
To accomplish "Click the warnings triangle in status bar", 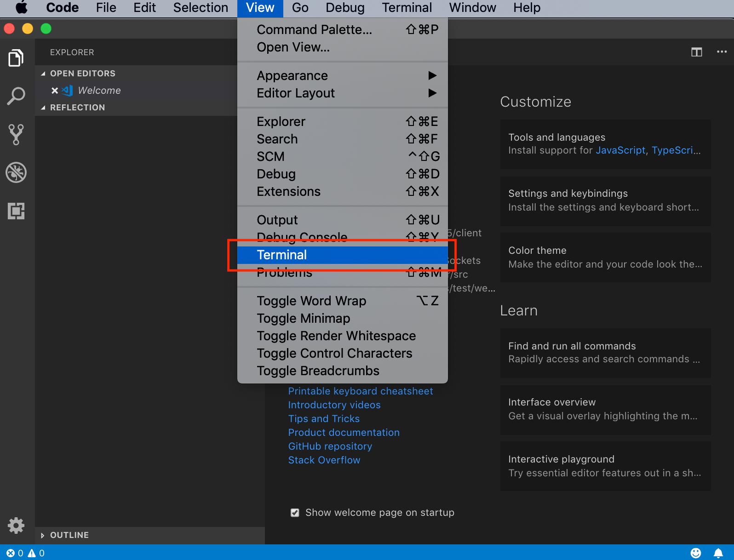I will pyautogui.click(x=32, y=553).
